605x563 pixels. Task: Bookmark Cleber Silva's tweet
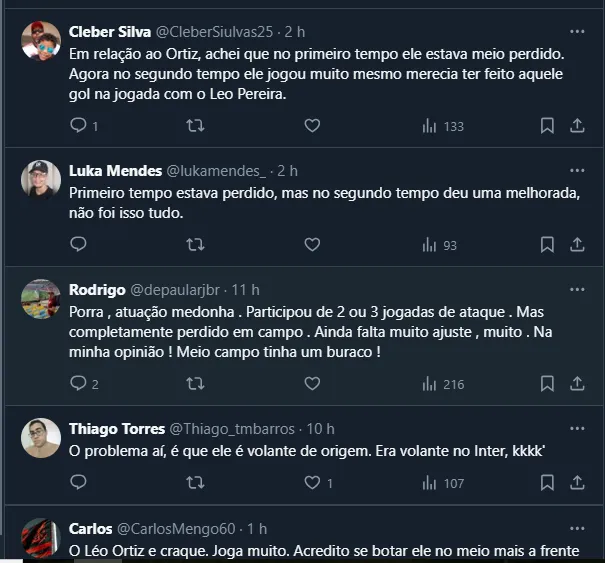(x=548, y=126)
